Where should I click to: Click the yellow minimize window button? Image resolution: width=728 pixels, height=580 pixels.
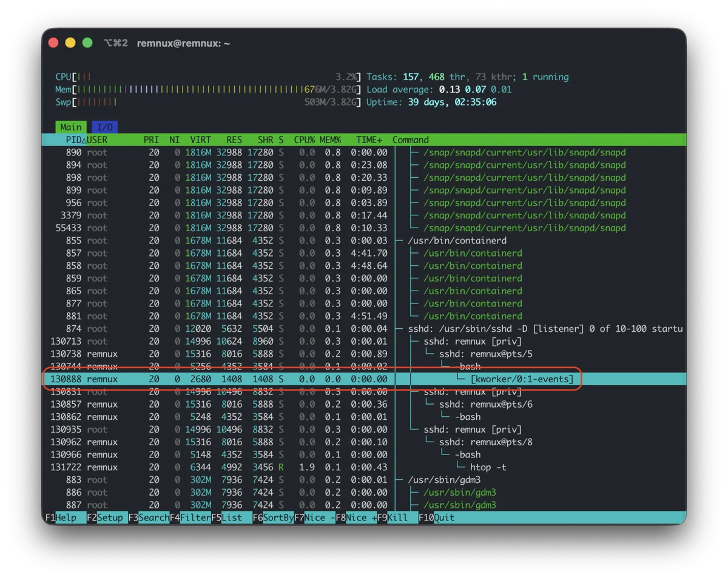pyautogui.click(x=70, y=43)
